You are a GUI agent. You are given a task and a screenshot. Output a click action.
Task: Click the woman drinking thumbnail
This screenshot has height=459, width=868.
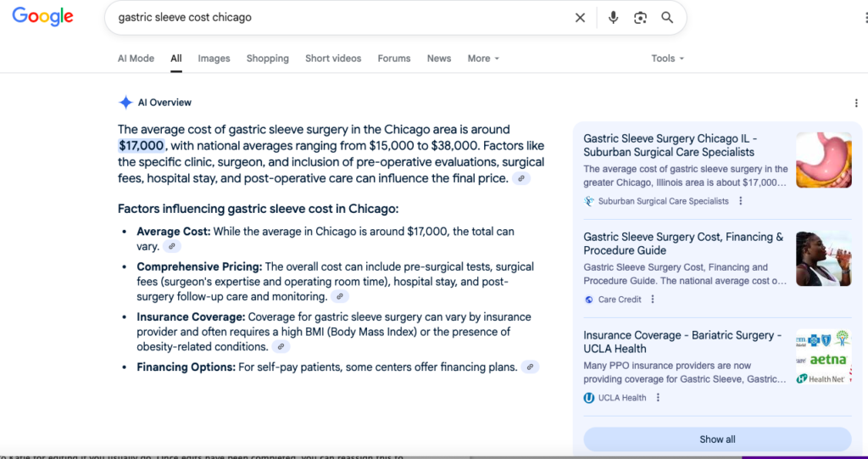pos(824,258)
